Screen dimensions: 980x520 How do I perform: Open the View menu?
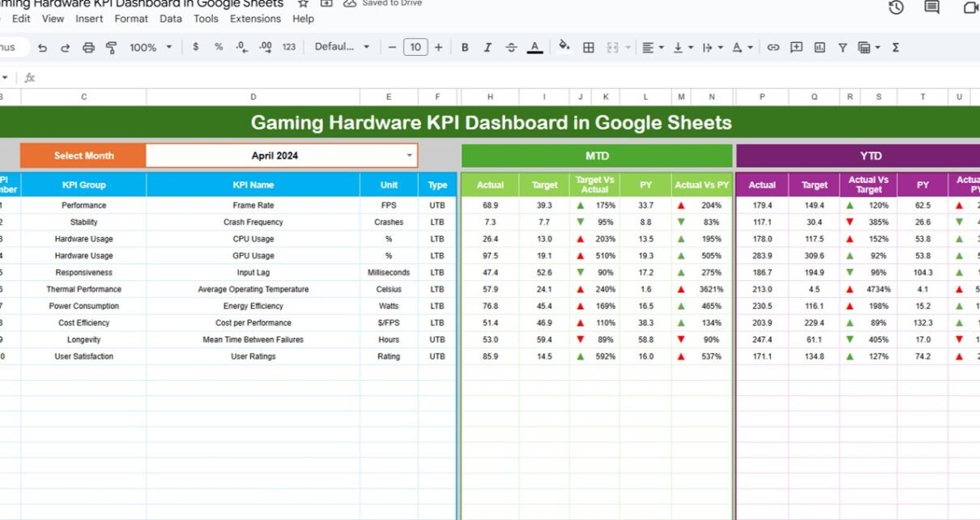[53, 19]
